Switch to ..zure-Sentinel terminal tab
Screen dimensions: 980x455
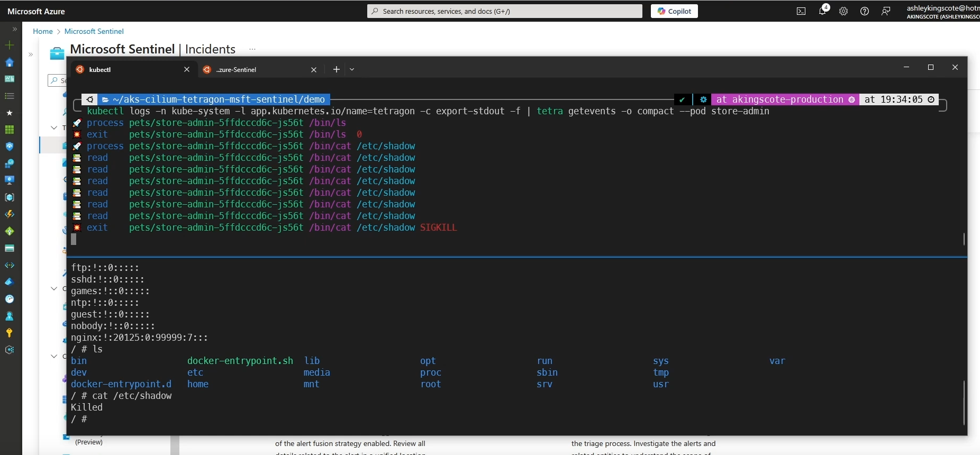click(260, 69)
